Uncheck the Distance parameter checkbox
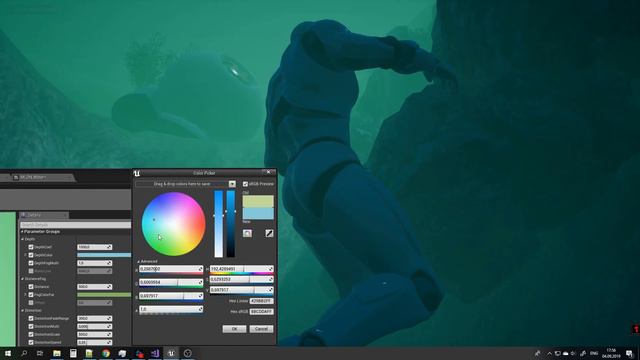Viewport: 640px width, 360px height. [31, 287]
